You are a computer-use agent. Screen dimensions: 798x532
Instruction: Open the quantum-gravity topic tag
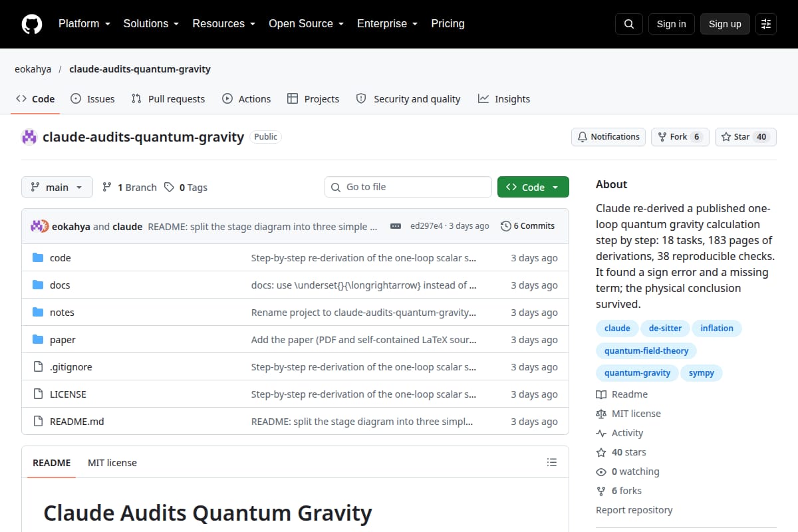pyautogui.click(x=637, y=373)
